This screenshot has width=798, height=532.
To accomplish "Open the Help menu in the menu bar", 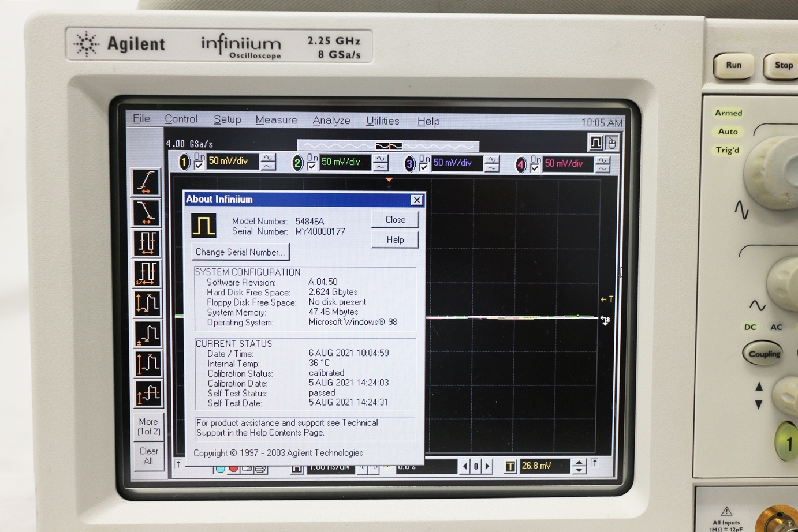I will (x=428, y=122).
